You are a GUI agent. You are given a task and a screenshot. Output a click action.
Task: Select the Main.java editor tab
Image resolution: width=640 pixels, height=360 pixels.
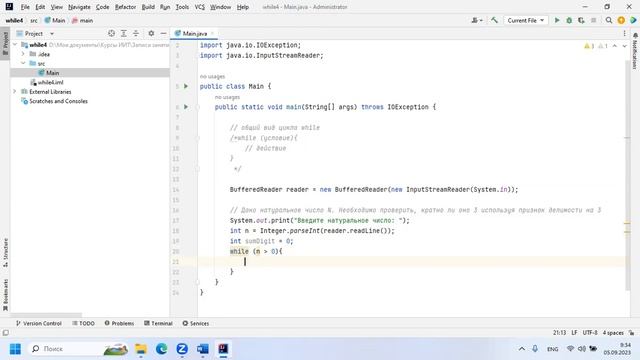click(x=194, y=33)
